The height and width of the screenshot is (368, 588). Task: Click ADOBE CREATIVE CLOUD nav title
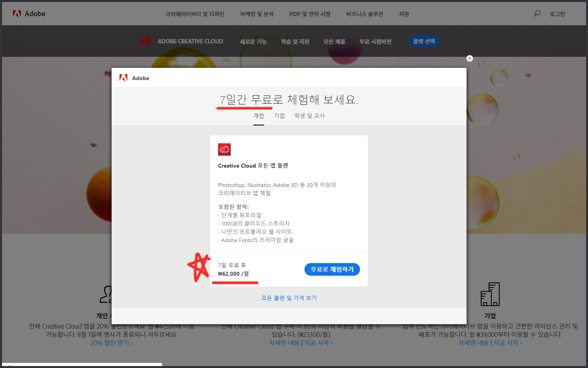point(190,41)
